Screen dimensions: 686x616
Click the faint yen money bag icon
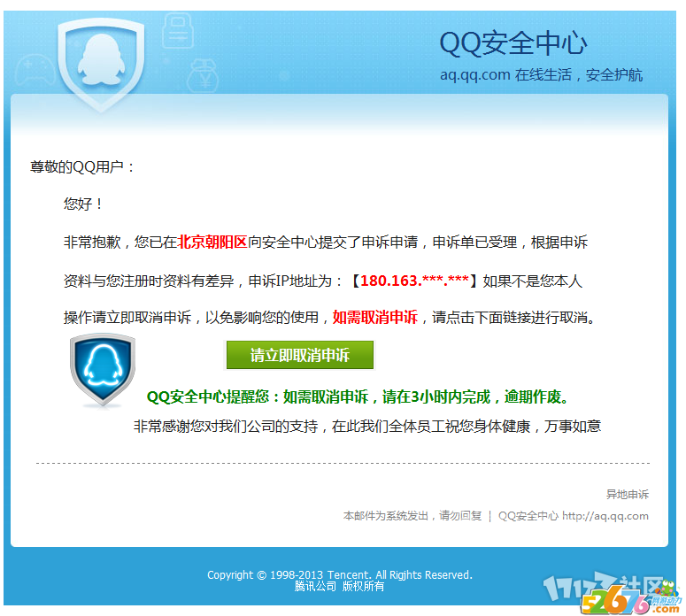pyautogui.click(x=203, y=76)
